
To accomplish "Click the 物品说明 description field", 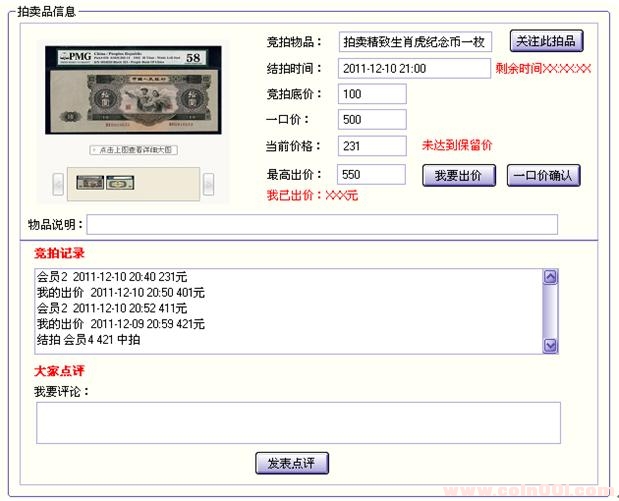I will click(x=321, y=224).
